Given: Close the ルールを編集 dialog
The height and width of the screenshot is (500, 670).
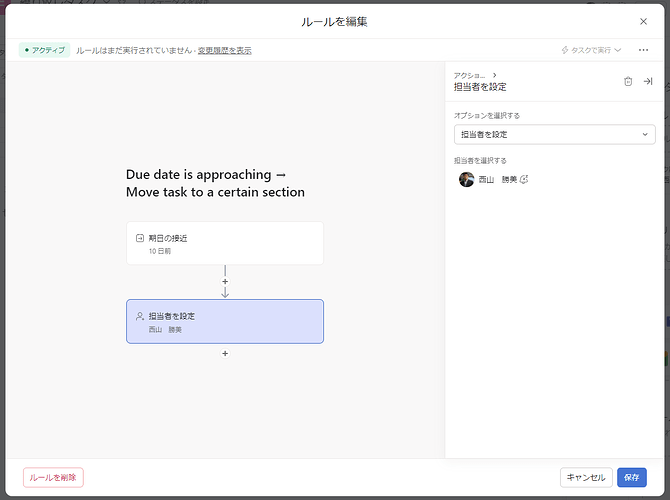Looking at the screenshot, I should click(x=643, y=21).
